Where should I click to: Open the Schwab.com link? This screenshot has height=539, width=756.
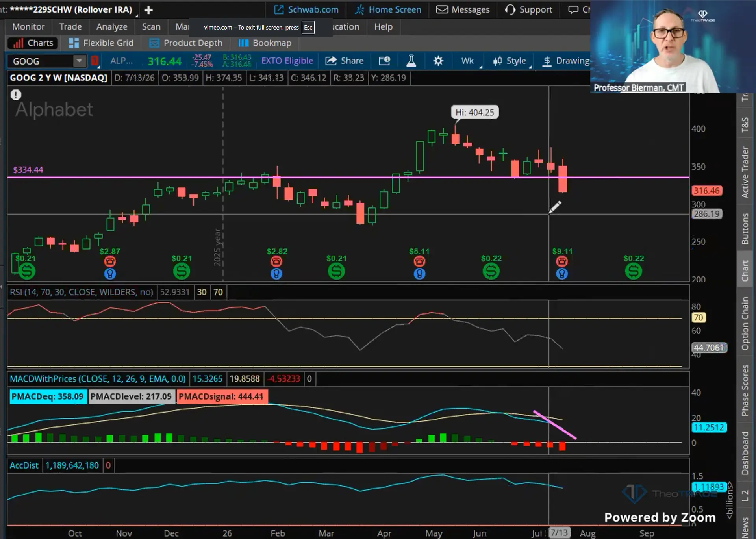[x=306, y=10]
